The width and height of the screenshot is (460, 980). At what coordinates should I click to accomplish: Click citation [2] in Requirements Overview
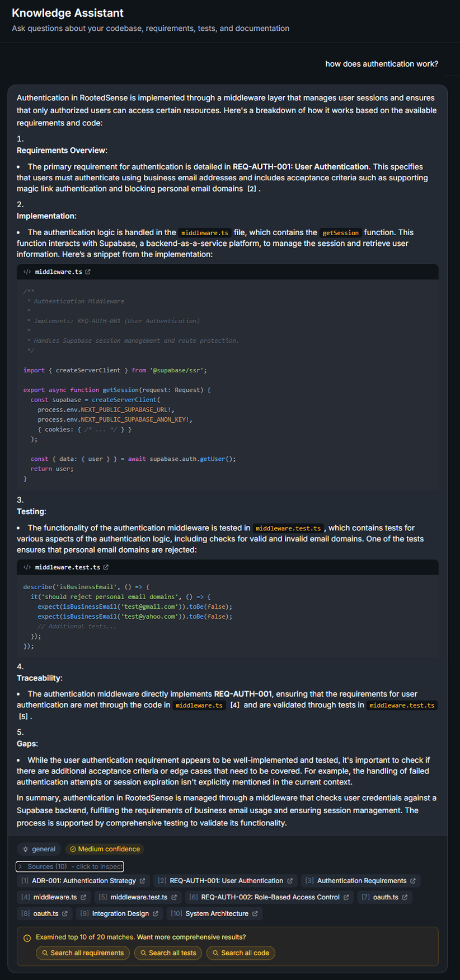tap(252, 189)
